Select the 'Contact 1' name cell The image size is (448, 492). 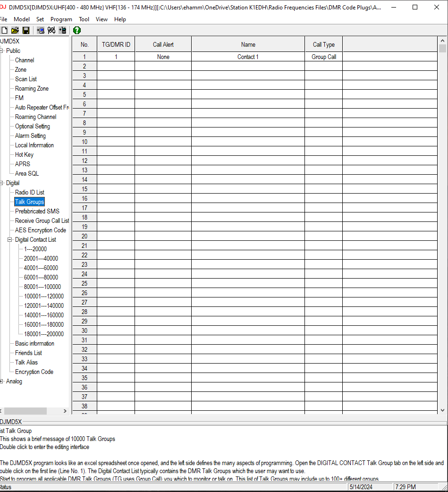point(248,57)
